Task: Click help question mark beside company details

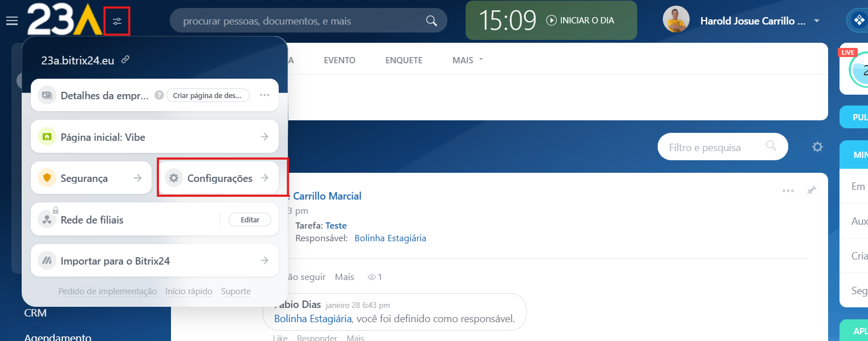Action: point(159,95)
